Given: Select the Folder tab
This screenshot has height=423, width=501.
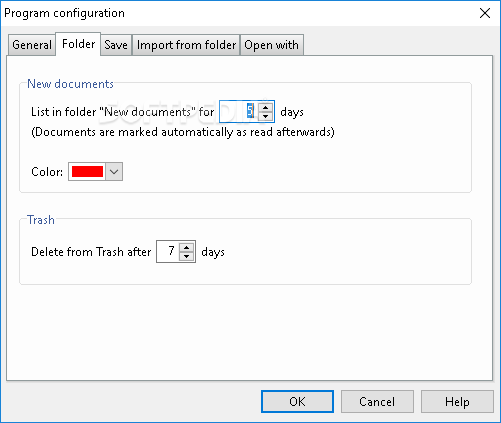Looking at the screenshot, I should tap(78, 44).
